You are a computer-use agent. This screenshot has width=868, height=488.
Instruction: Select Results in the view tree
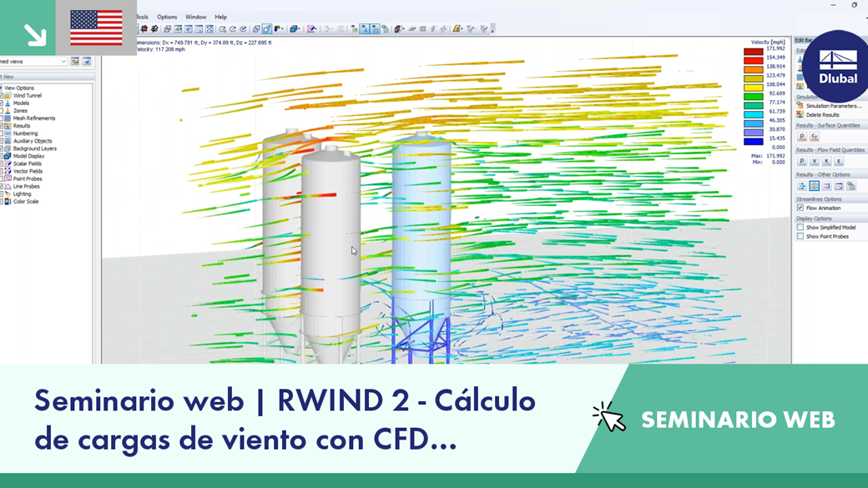22,126
